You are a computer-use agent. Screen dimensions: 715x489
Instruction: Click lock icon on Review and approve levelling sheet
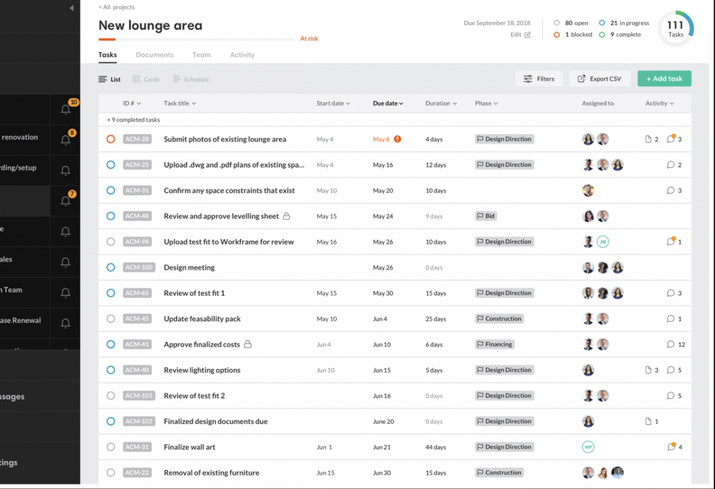[286, 216]
